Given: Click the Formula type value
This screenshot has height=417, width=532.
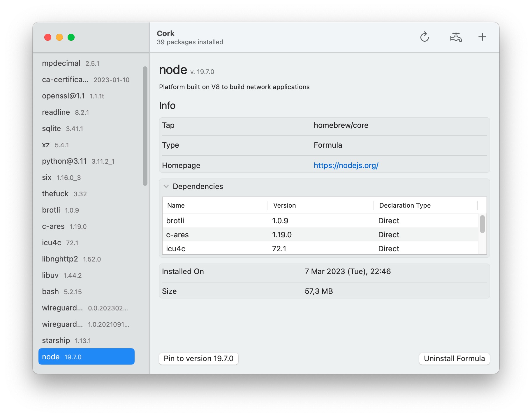Looking at the screenshot, I should click(328, 145).
